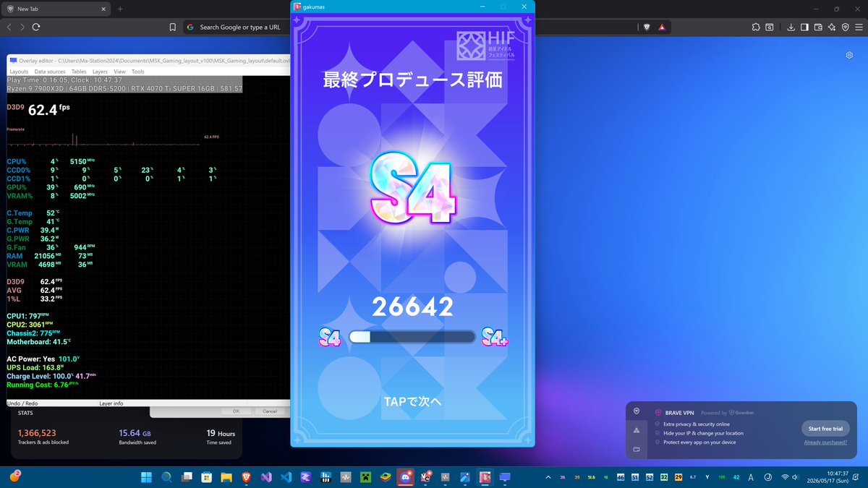Open Visual Studio Code taskbar icon
Image resolution: width=868 pixels, height=488 pixels.
[286, 477]
